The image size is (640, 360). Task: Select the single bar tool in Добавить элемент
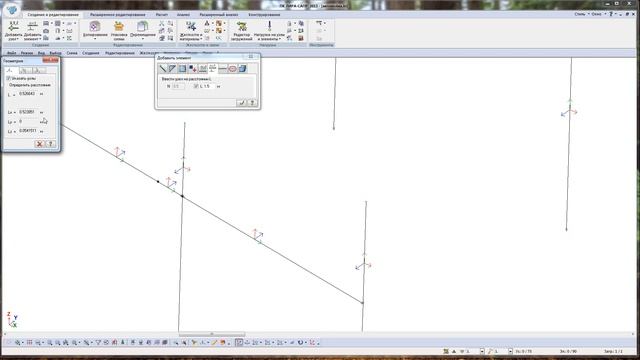(162, 69)
